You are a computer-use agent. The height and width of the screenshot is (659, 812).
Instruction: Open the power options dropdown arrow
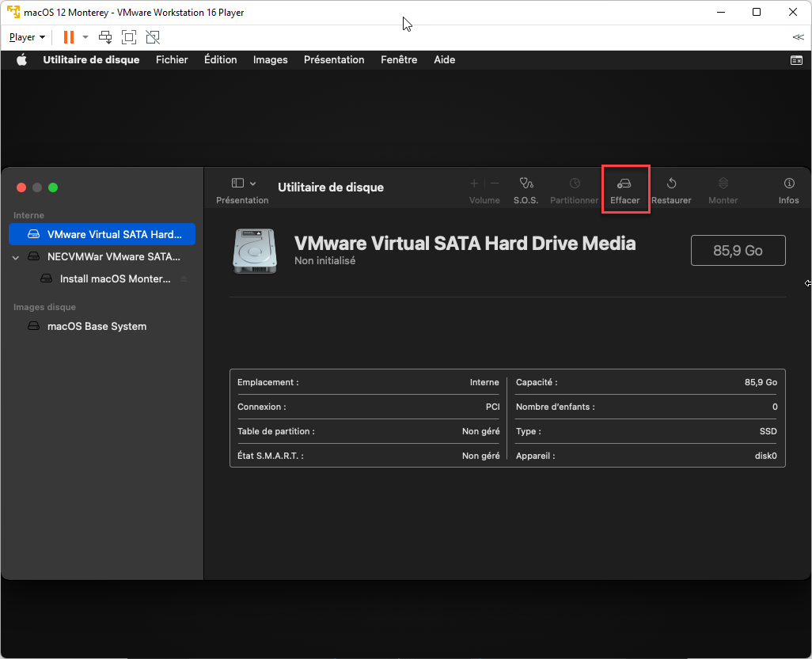(85, 37)
